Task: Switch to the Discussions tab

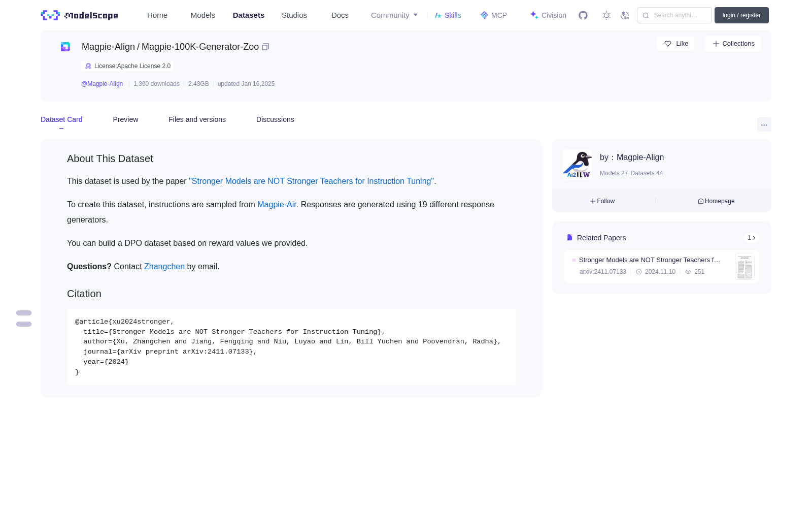Action: [275, 119]
